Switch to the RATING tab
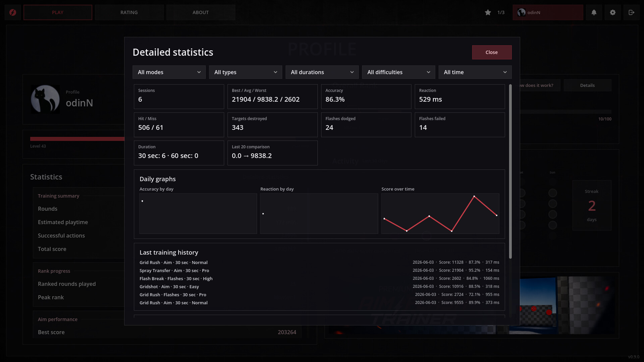The width and height of the screenshot is (644, 362). (129, 12)
